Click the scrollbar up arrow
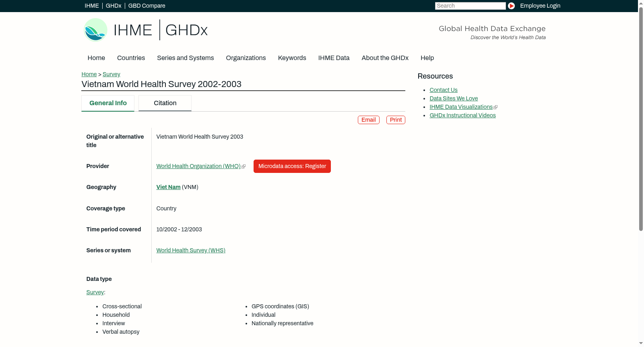 point(641,3)
